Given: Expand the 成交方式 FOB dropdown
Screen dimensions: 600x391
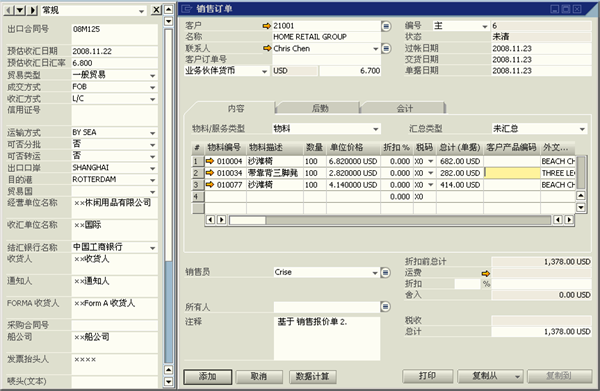Looking at the screenshot, I should pyautogui.click(x=153, y=87).
